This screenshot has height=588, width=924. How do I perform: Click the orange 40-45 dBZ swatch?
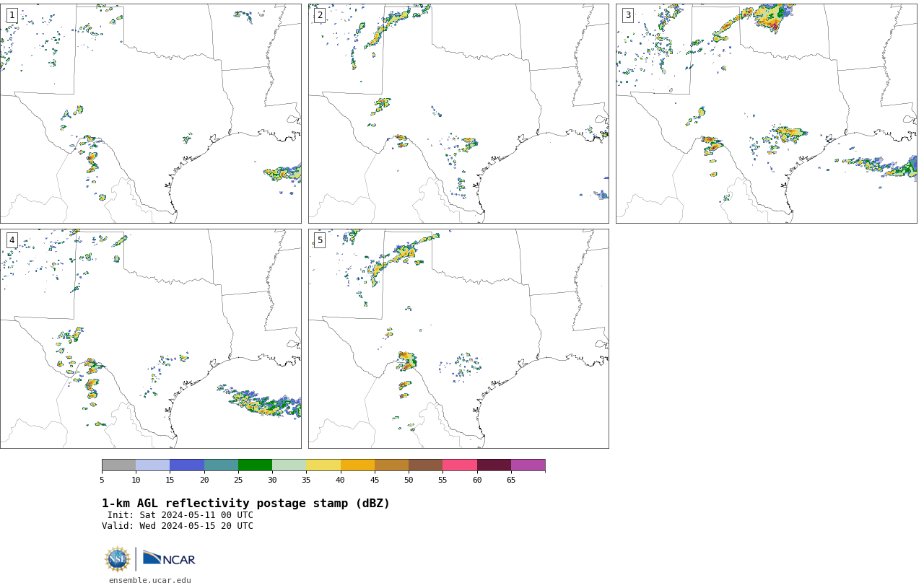pos(357,465)
